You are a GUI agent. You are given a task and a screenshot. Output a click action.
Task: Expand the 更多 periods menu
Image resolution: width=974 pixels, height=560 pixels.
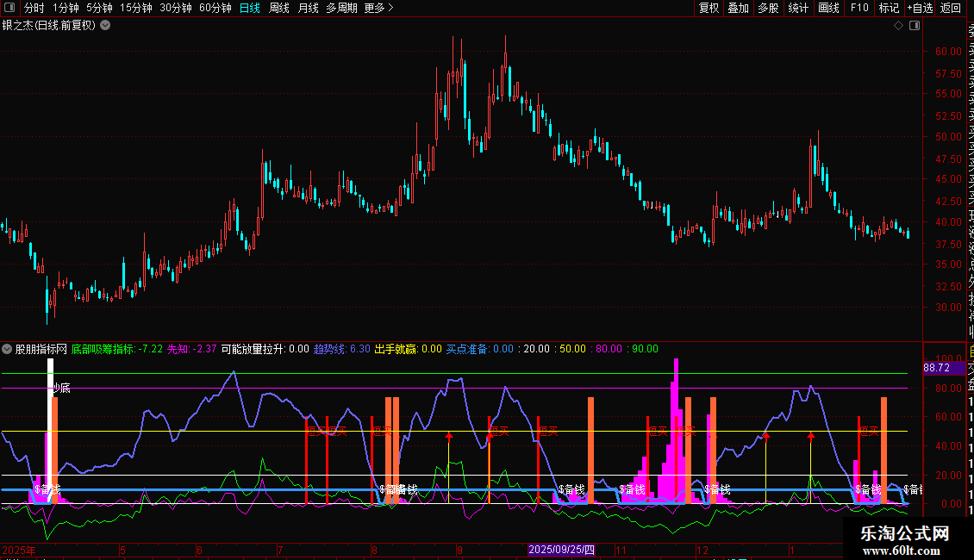tap(378, 9)
